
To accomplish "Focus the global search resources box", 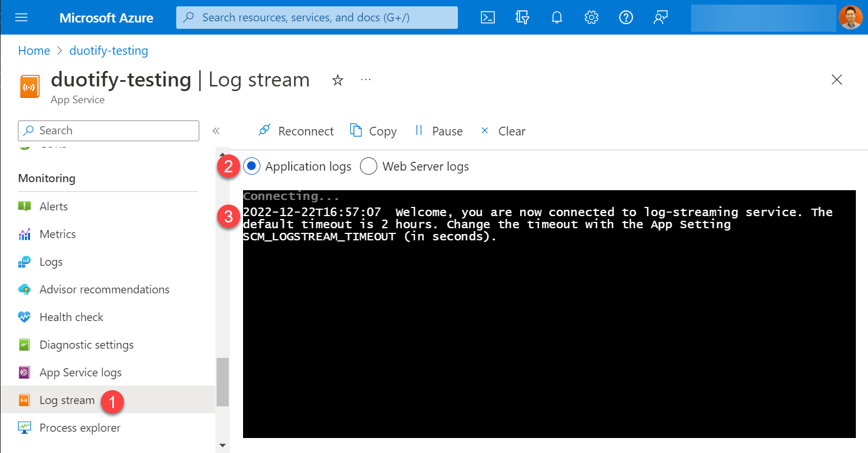I will coord(317,17).
